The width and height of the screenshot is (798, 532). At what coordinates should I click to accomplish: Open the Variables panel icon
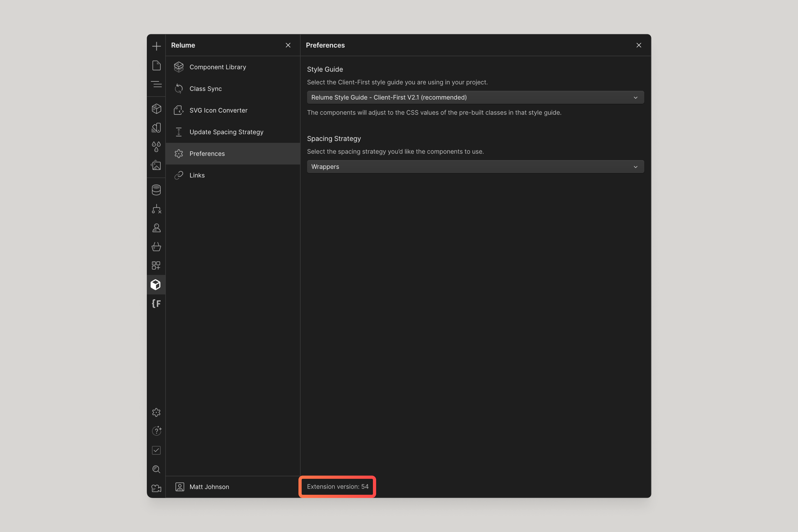(156, 128)
